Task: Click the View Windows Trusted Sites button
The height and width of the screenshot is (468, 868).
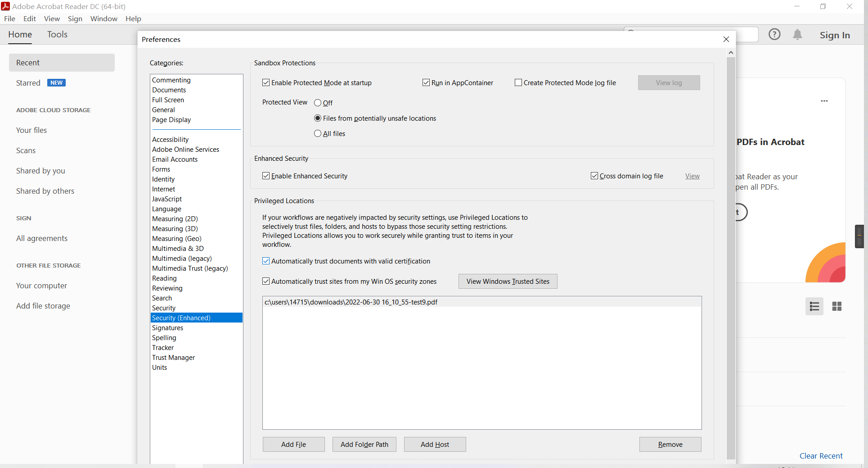Action: point(508,281)
